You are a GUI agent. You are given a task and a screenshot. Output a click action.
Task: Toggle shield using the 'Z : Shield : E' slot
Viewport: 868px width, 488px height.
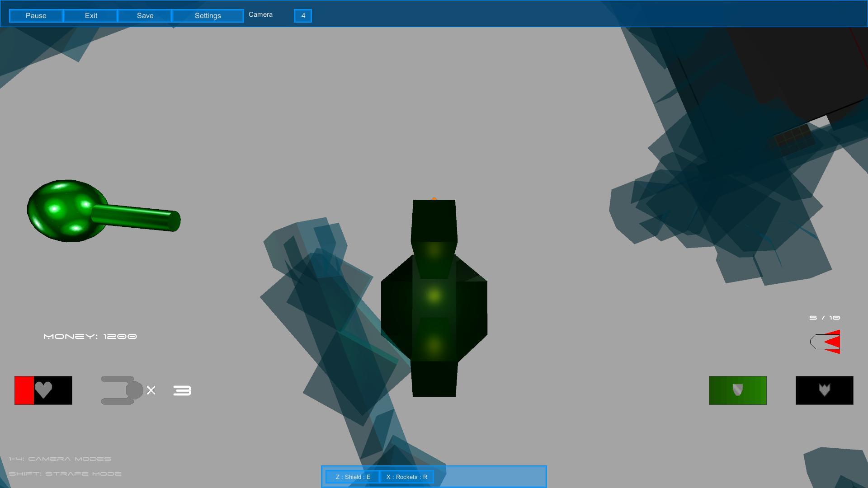tap(352, 477)
